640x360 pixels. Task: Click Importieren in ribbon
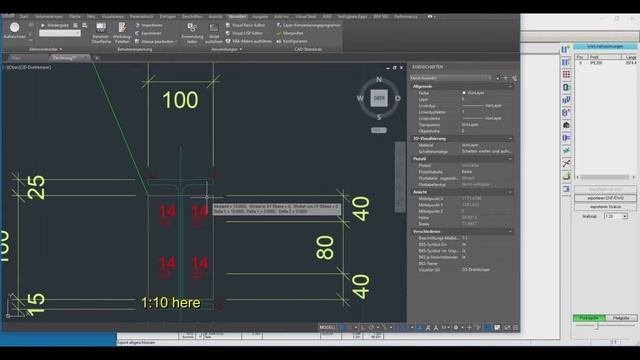[149, 25]
